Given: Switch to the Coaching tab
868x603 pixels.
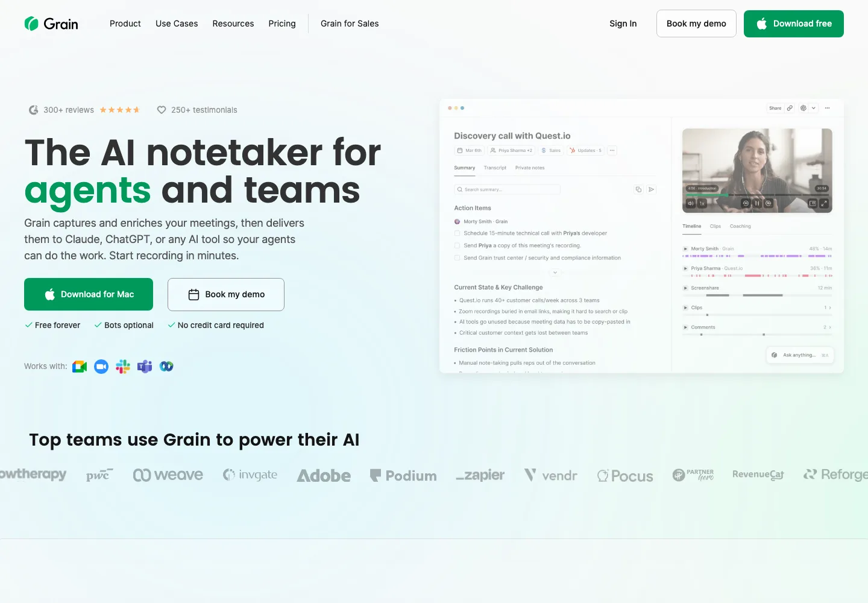Looking at the screenshot, I should pyautogui.click(x=740, y=226).
